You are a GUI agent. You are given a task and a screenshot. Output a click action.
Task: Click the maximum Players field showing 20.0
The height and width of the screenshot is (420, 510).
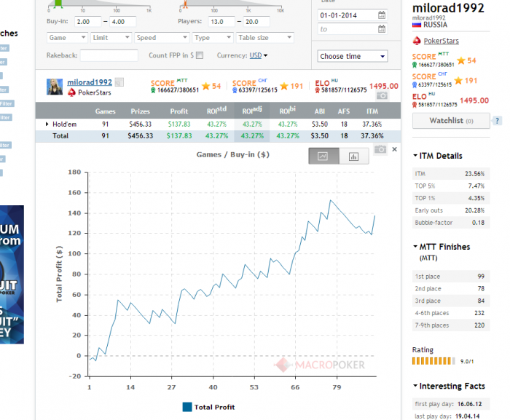(x=256, y=22)
